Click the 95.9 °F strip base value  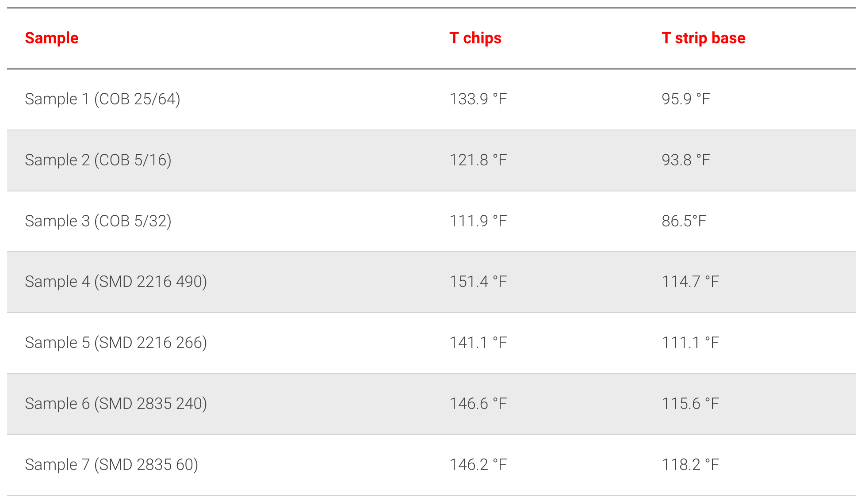(x=685, y=99)
